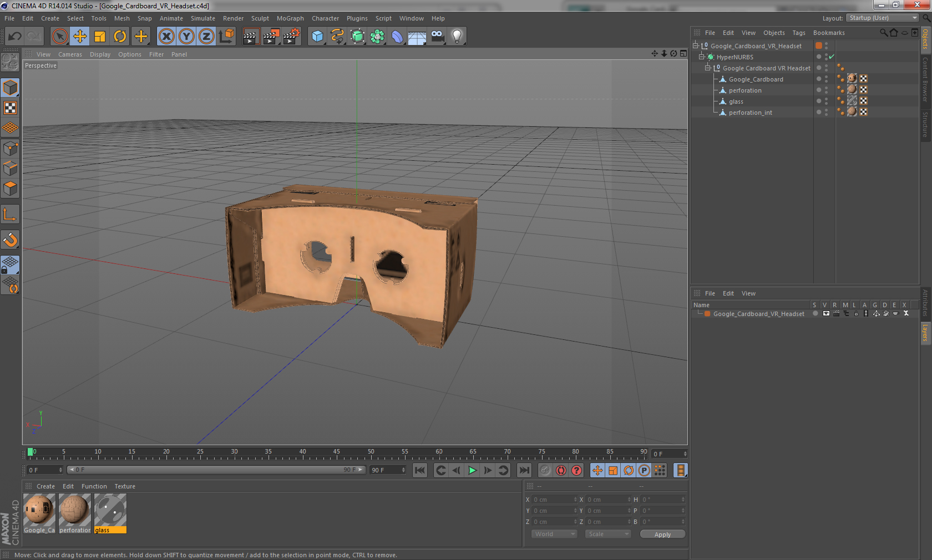Click the Undo arrow icon
This screenshot has height=560, width=932.
click(x=14, y=37)
